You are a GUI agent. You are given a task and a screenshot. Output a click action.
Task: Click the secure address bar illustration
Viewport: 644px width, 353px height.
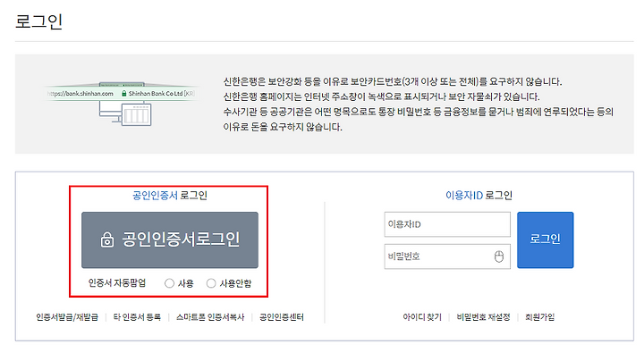point(121,104)
